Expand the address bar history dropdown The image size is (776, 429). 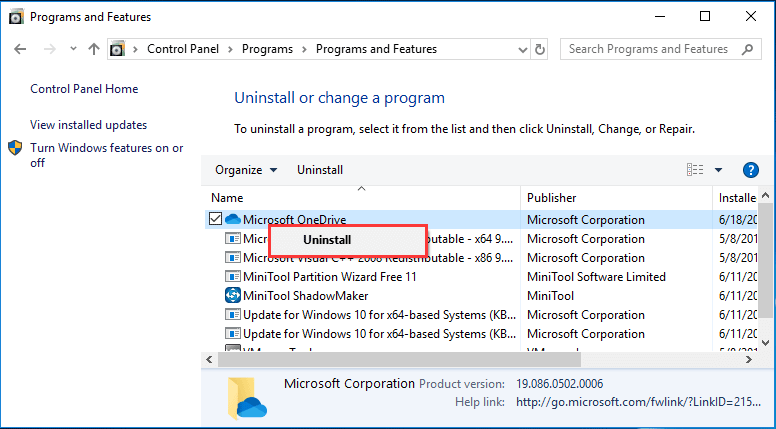[x=522, y=49]
